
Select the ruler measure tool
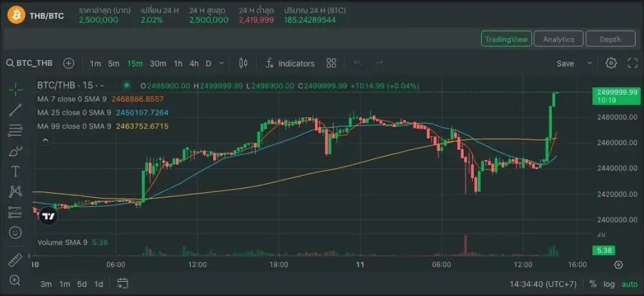[x=15, y=261]
